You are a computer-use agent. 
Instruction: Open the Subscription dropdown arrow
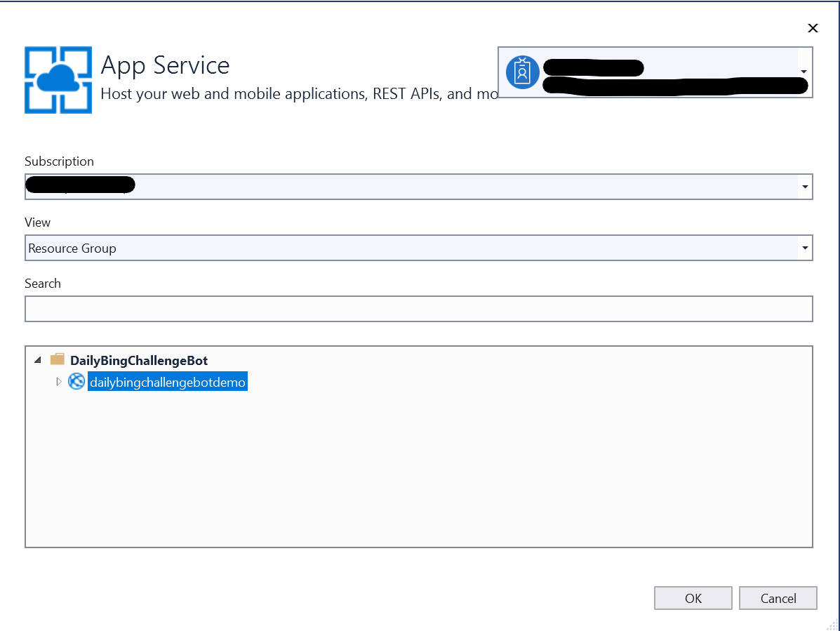[804, 187]
